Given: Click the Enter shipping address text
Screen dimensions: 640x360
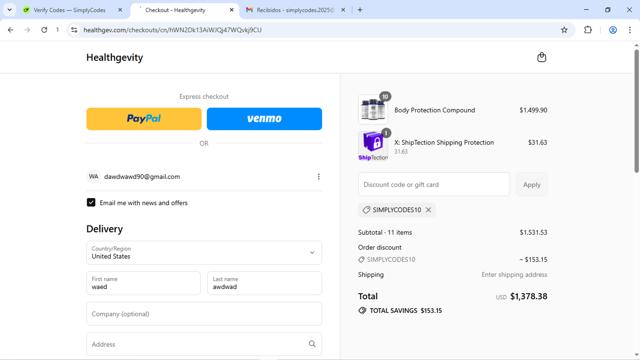Looking at the screenshot, I should pyautogui.click(x=514, y=275).
